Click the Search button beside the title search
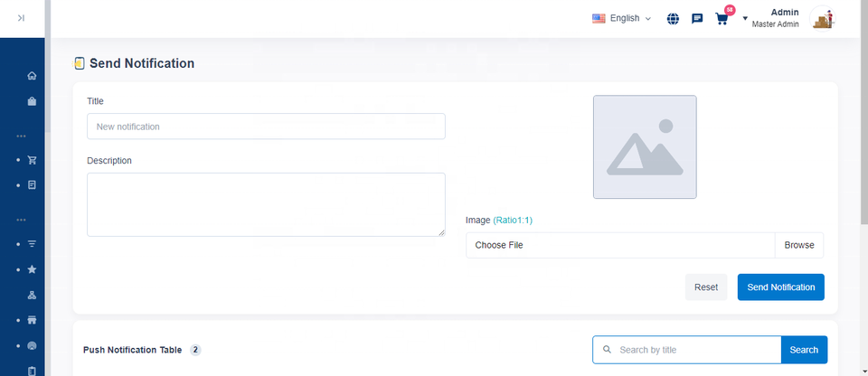 click(x=804, y=350)
